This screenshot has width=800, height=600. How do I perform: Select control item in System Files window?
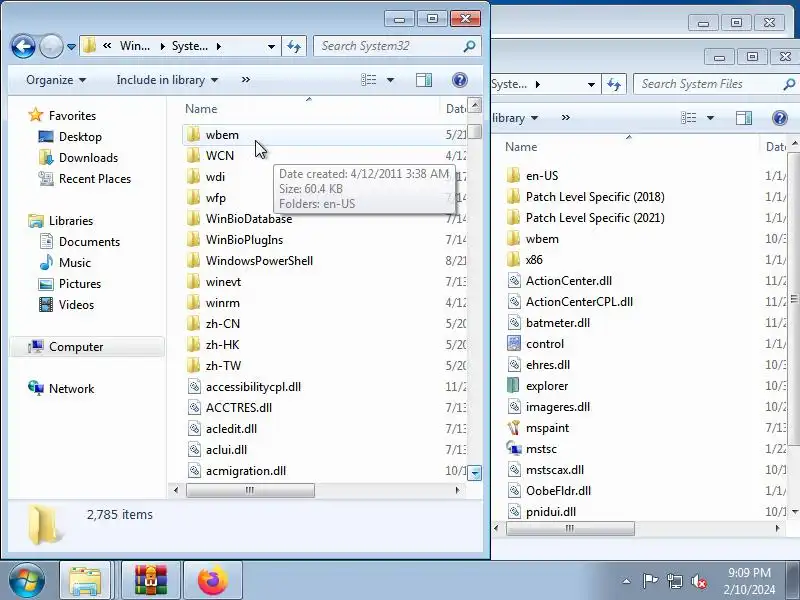[x=544, y=343]
